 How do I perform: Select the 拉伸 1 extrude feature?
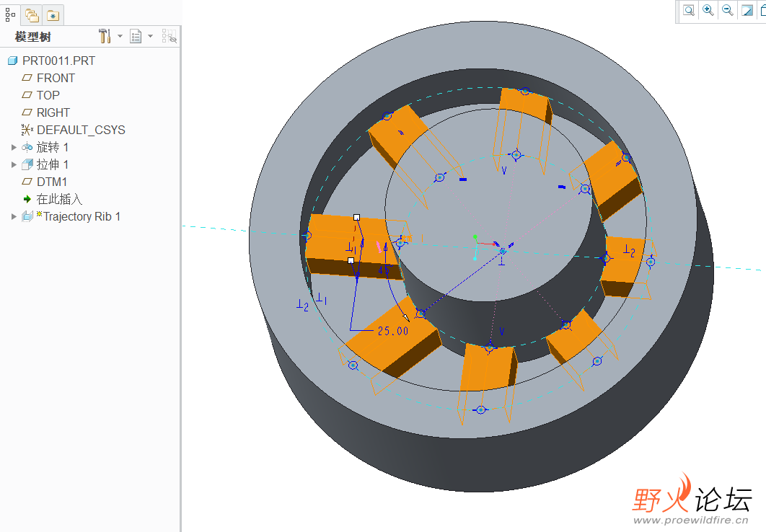pos(45,164)
